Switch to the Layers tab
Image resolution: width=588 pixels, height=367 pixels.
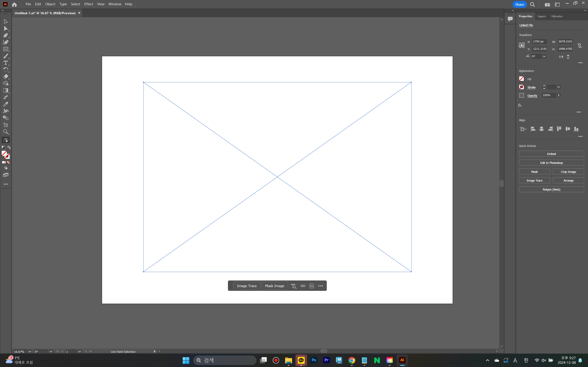(x=541, y=16)
